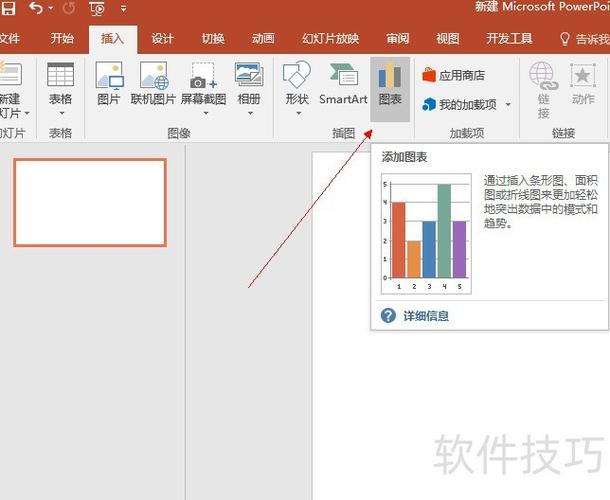This screenshot has height=500, width=610.
Task: Click the 详细信息 help link in tooltip
Action: coord(426,316)
